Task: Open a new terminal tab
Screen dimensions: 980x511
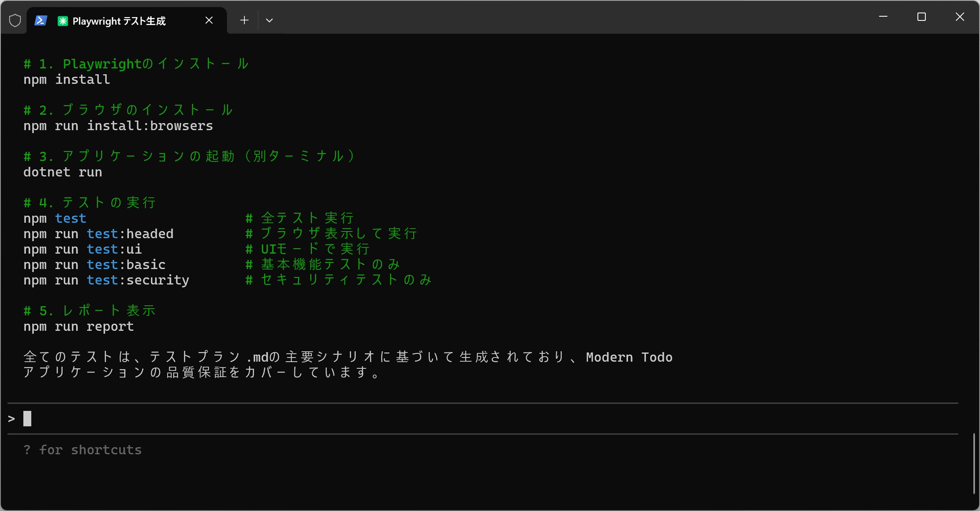Action: [244, 20]
